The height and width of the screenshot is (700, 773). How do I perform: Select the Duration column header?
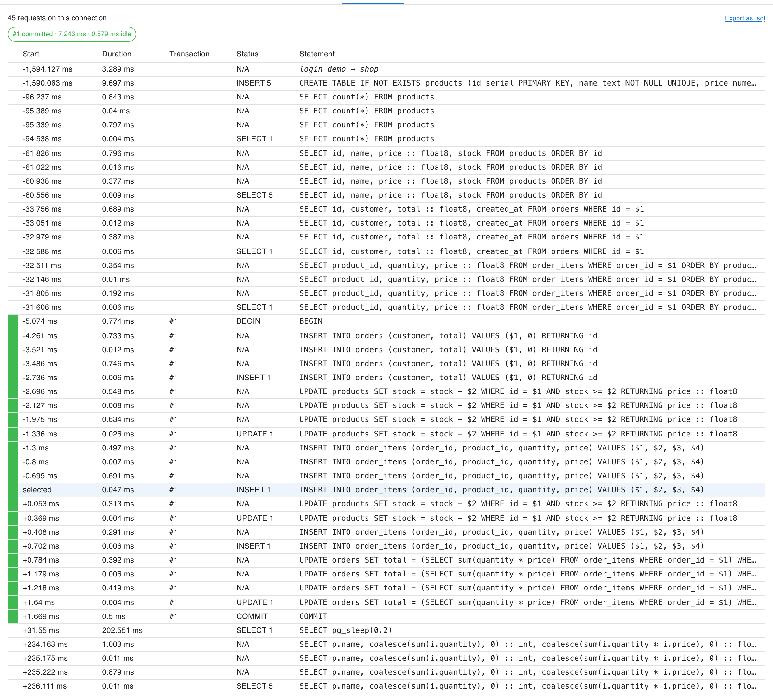point(117,54)
